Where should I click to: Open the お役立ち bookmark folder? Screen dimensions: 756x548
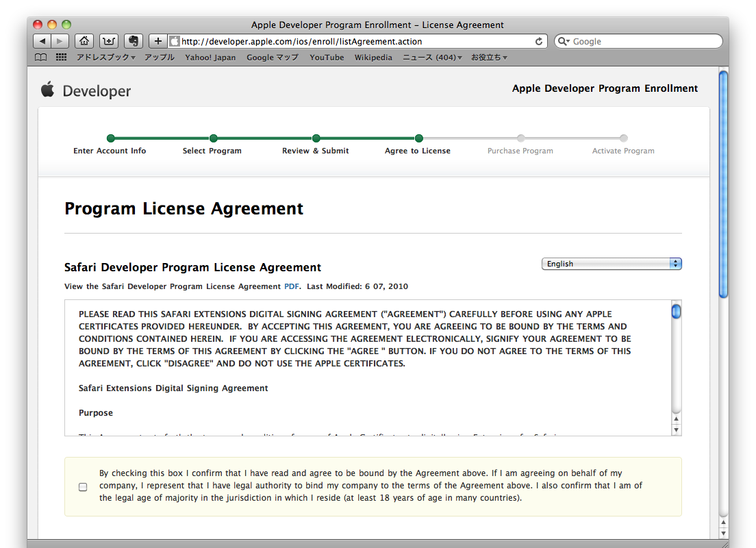coord(488,58)
